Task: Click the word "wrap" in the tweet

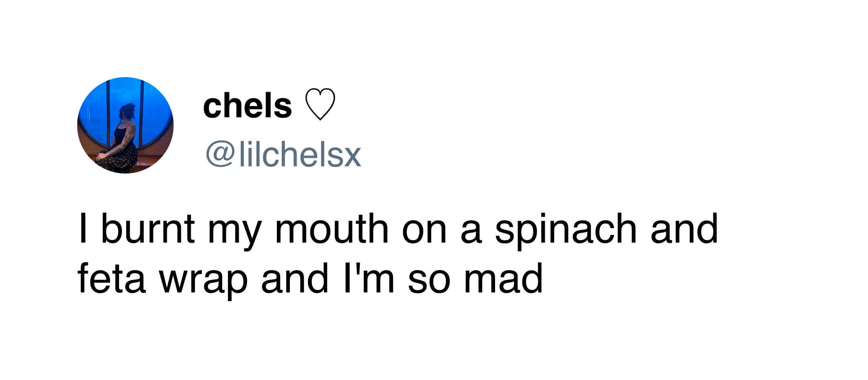Action: [203, 280]
